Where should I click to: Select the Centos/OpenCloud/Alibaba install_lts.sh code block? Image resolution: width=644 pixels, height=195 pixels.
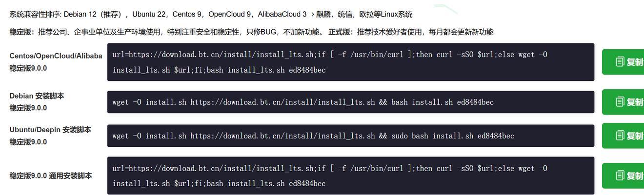[351, 62]
